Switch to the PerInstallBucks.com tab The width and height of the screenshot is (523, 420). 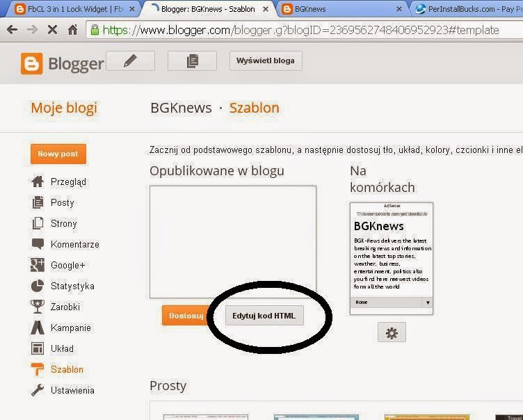[467, 9]
